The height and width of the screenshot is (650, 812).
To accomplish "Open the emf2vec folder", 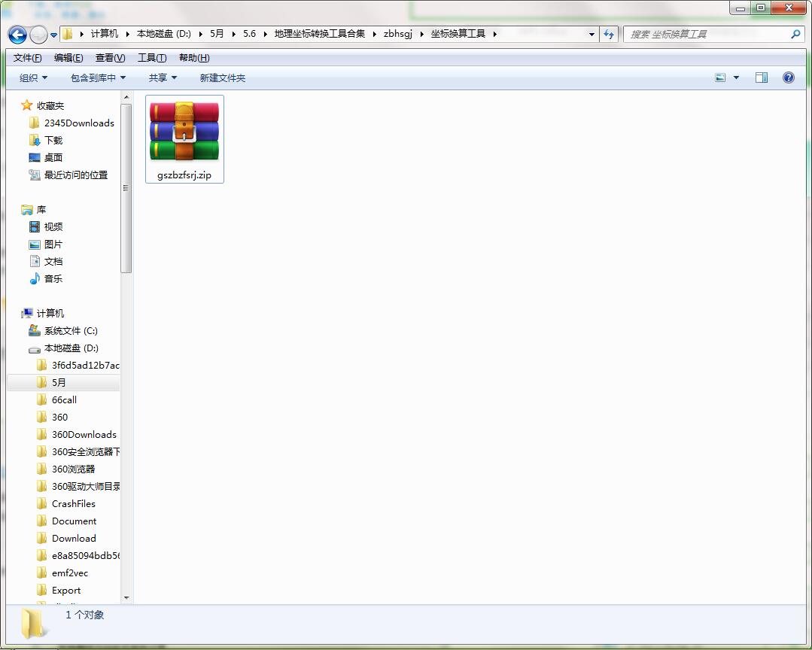I will 62,573.
